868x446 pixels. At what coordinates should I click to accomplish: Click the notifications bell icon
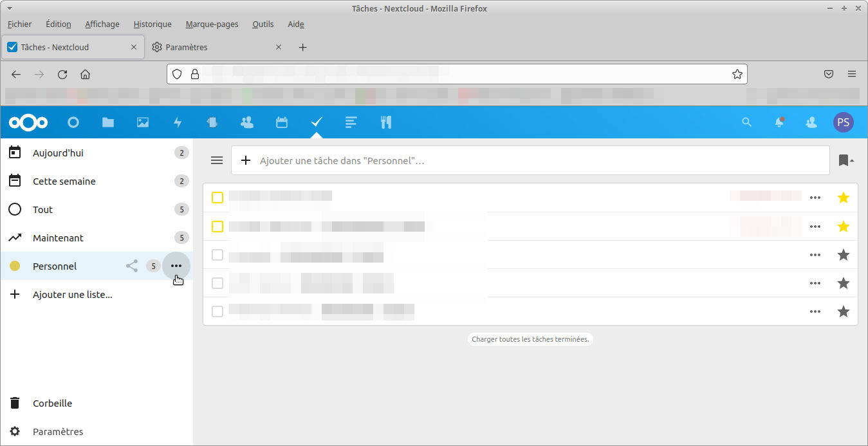(x=779, y=122)
